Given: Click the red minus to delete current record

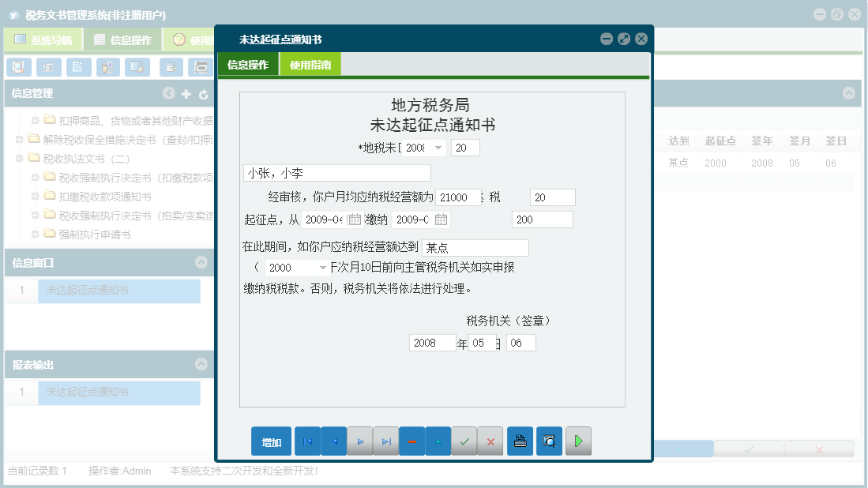Looking at the screenshot, I should 411,441.
